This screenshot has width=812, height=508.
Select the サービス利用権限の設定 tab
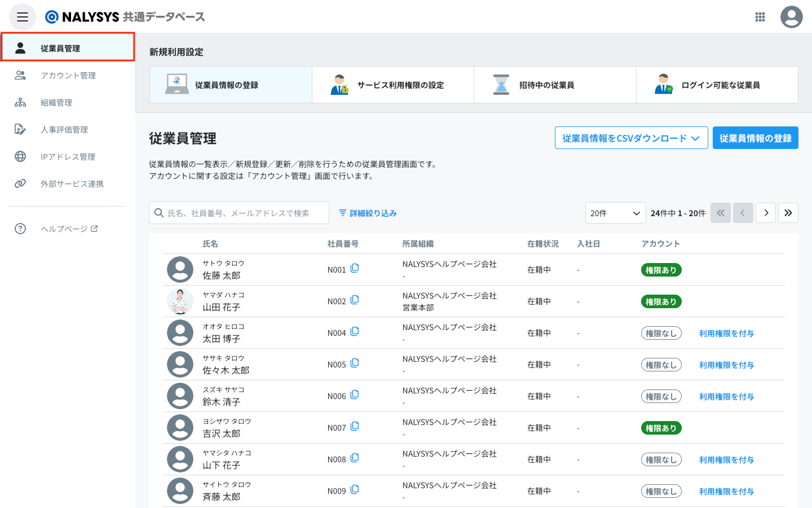393,85
